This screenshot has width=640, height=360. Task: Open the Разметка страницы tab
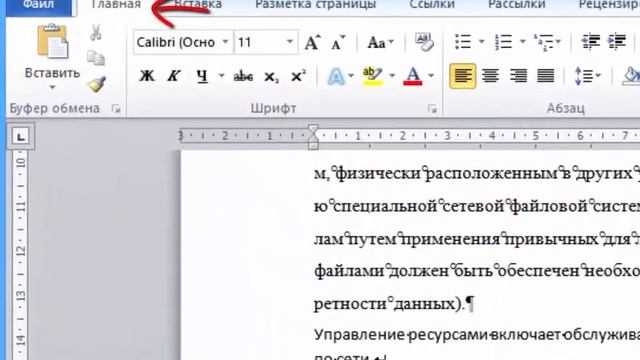click(x=315, y=5)
